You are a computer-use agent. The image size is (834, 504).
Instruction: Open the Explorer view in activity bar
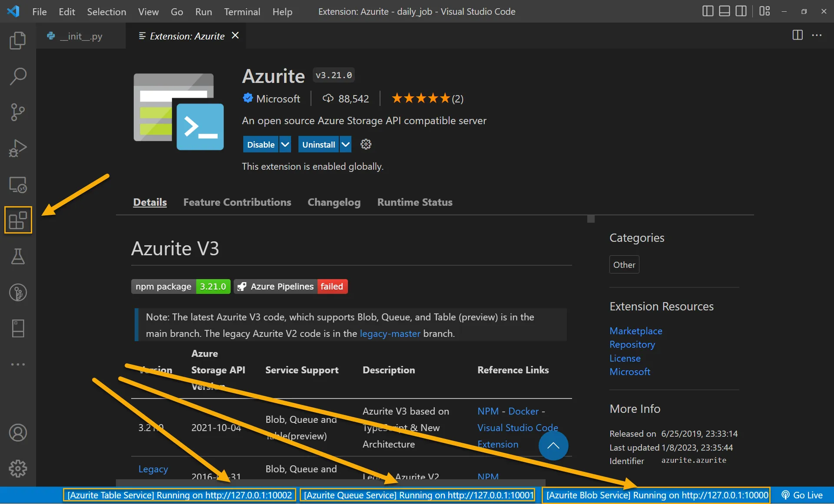click(18, 41)
